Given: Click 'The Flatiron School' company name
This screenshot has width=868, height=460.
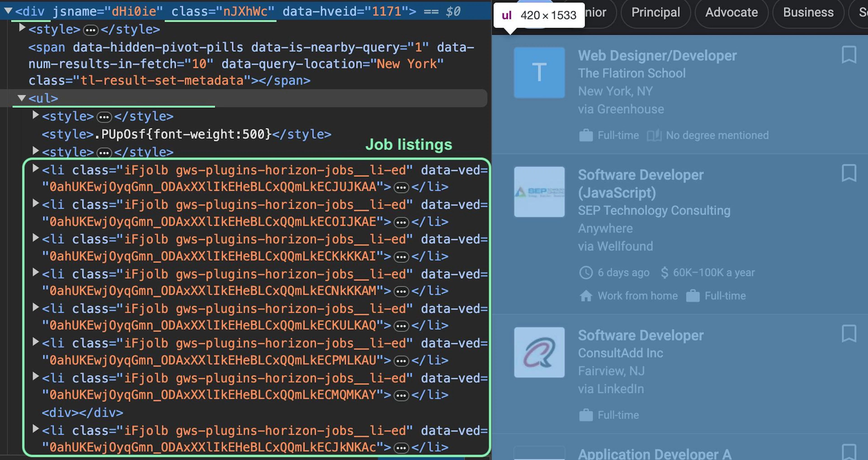Looking at the screenshot, I should pyautogui.click(x=632, y=73).
